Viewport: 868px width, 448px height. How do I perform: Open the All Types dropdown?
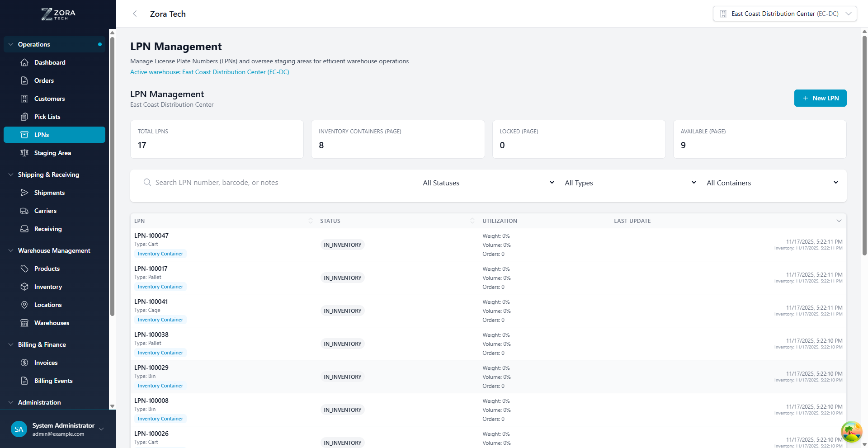point(629,183)
